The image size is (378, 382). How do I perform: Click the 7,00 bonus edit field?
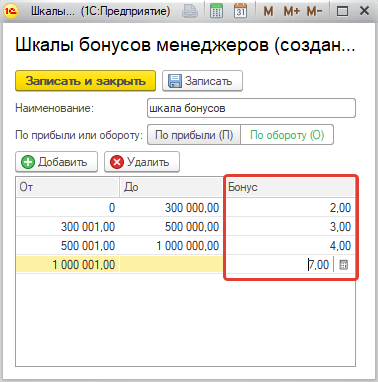coord(280,265)
